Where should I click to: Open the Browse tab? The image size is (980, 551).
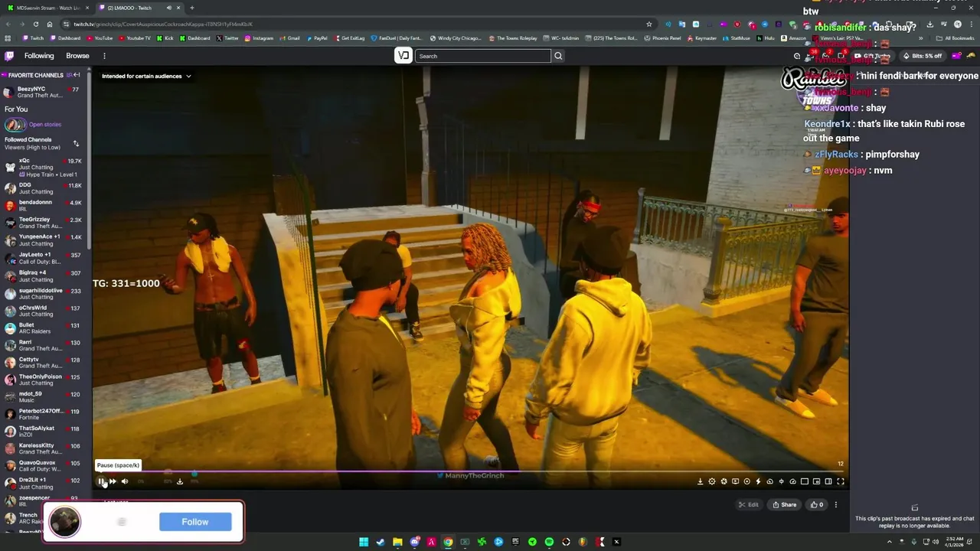pos(77,56)
